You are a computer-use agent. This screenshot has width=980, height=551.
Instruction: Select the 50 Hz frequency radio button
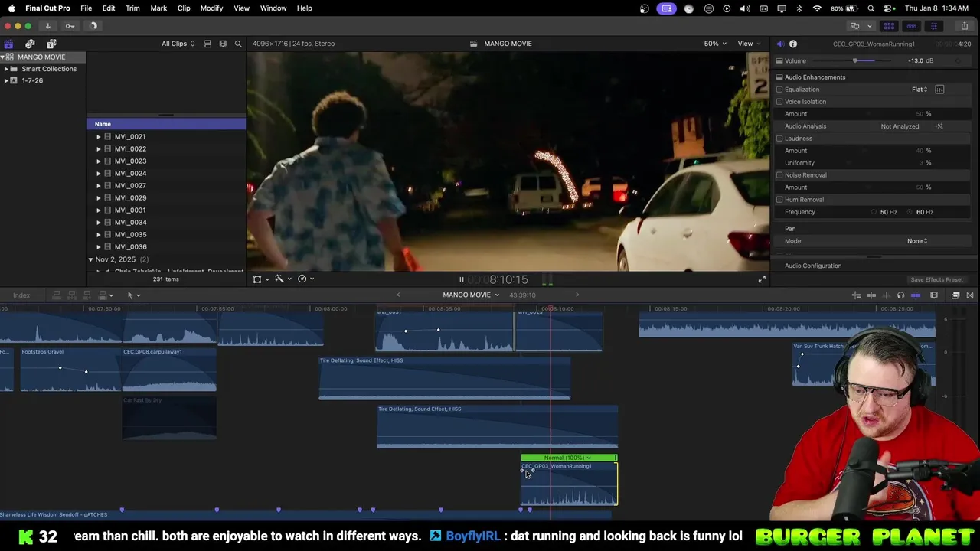pos(874,212)
